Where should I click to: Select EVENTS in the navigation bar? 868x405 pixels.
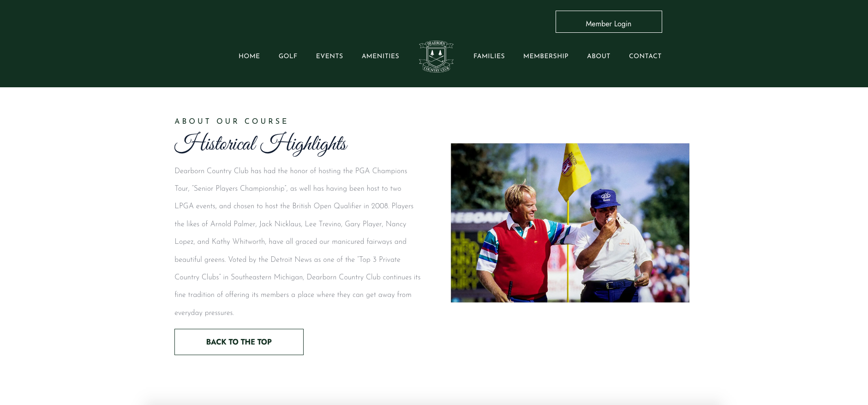329,56
